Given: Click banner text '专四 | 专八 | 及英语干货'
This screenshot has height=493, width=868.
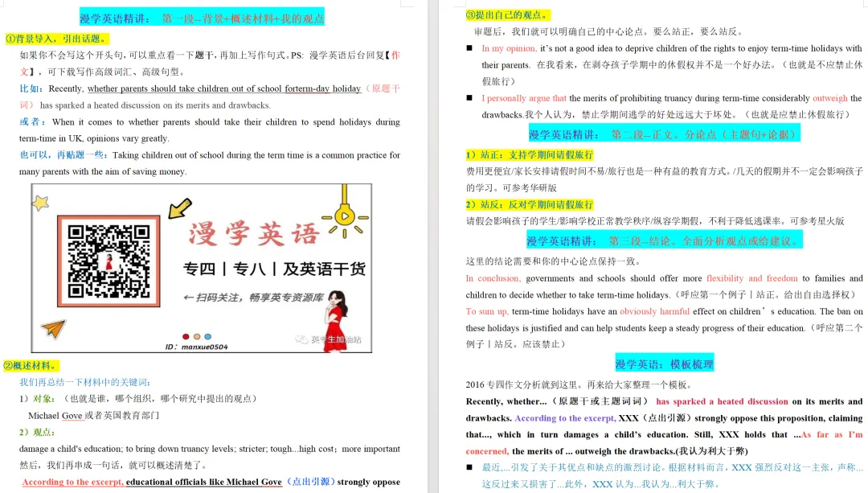Looking at the screenshot, I should tap(275, 269).
